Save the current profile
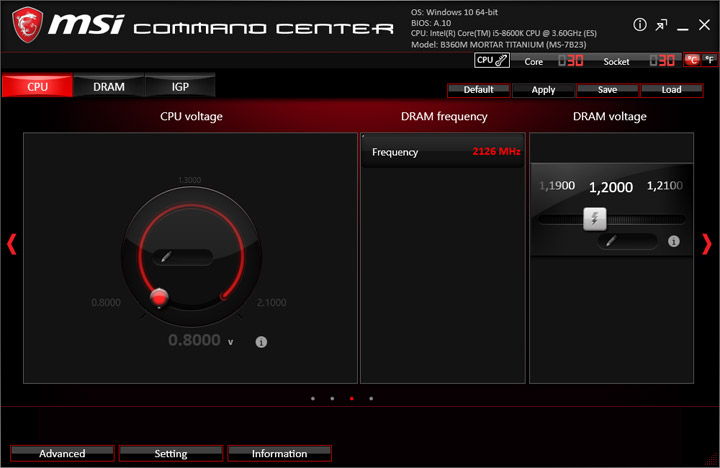 [x=607, y=90]
